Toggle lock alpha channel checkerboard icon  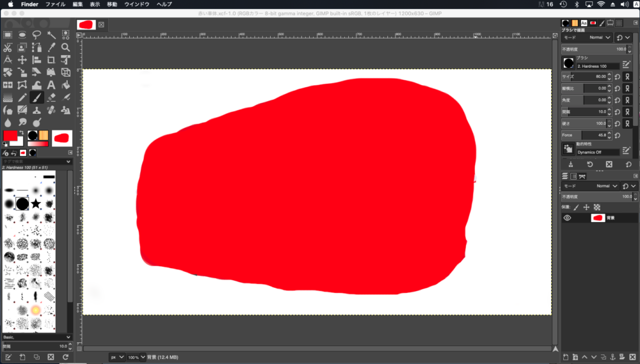(x=596, y=207)
